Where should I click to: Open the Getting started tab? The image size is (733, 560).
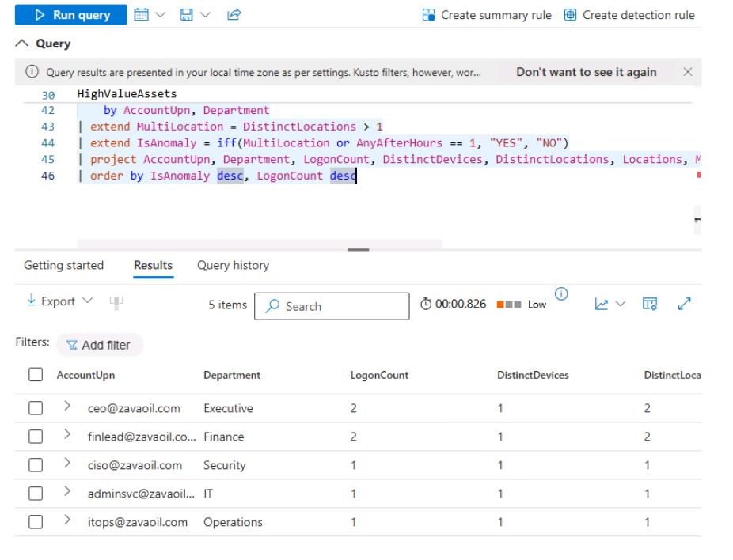pyautogui.click(x=63, y=266)
